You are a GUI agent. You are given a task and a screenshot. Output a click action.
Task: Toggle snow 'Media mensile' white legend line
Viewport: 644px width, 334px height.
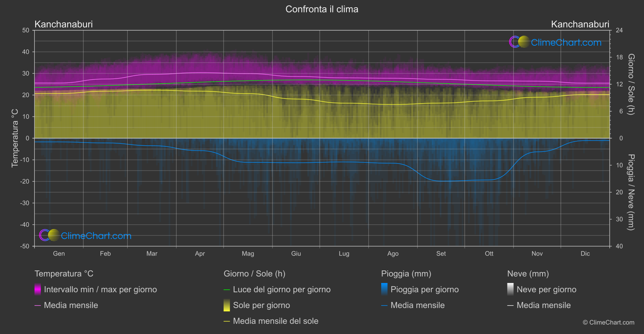(511, 305)
